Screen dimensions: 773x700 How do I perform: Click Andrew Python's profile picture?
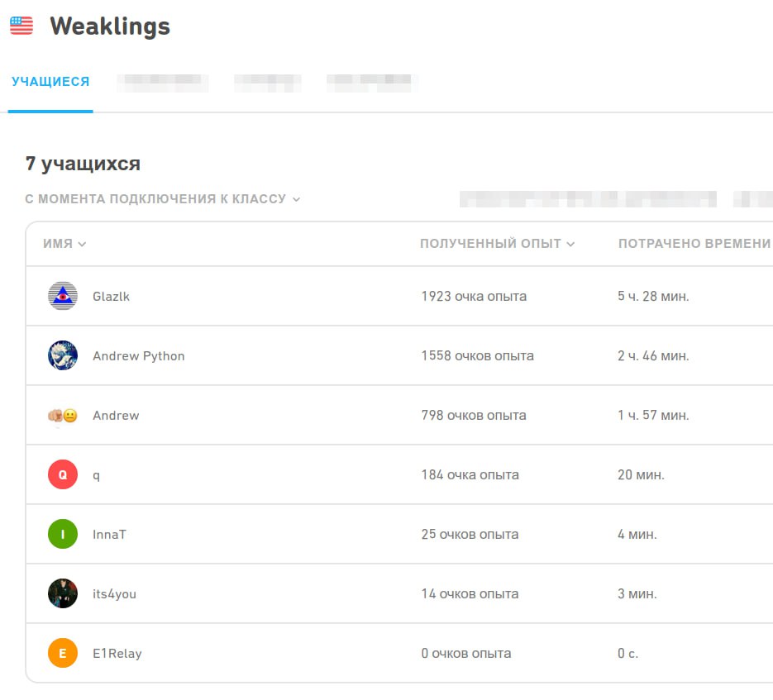pyautogui.click(x=63, y=355)
